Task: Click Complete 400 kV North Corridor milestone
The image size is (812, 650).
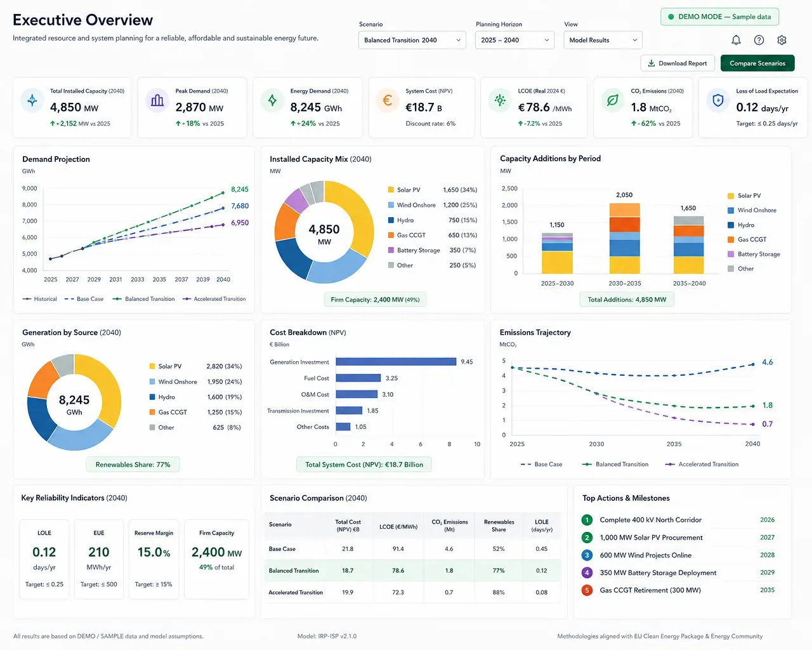Action: [x=678, y=520]
